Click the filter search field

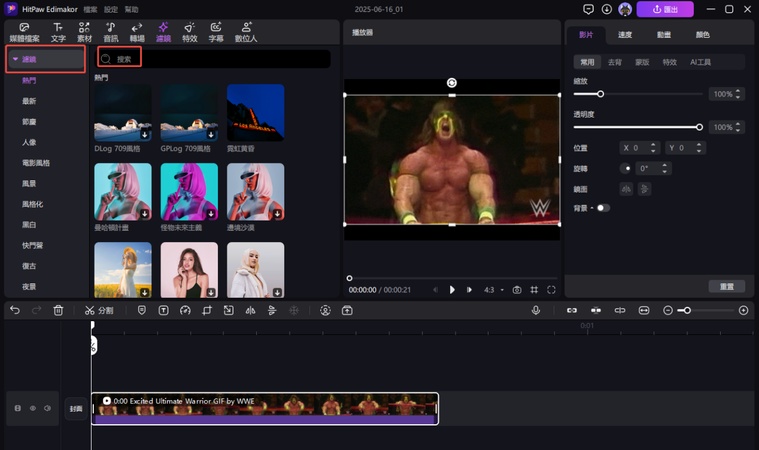tap(214, 59)
